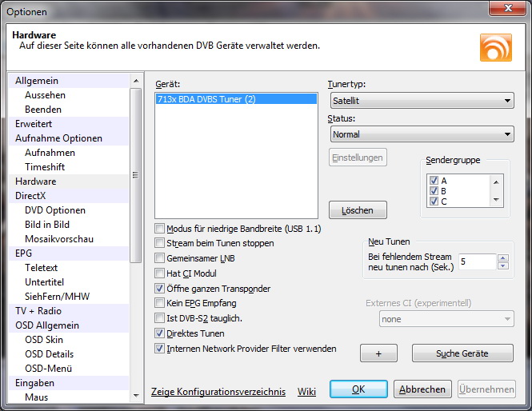Select Aussehen in the options tree

(x=69, y=95)
